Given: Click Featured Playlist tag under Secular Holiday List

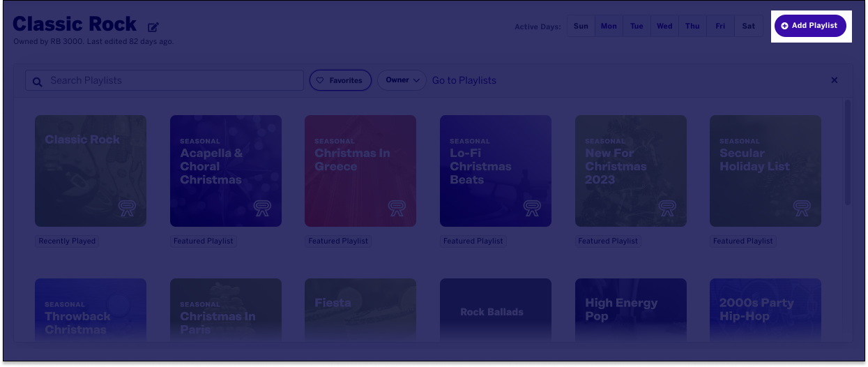Looking at the screenshot, I should coord(743,241).
